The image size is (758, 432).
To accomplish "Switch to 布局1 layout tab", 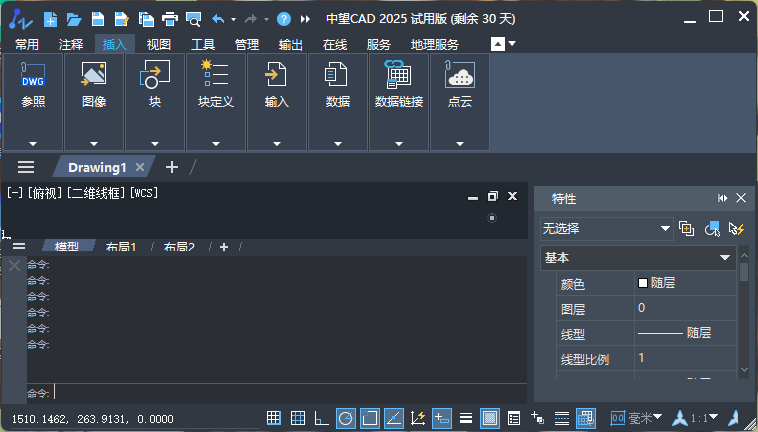I will point(121,247).
